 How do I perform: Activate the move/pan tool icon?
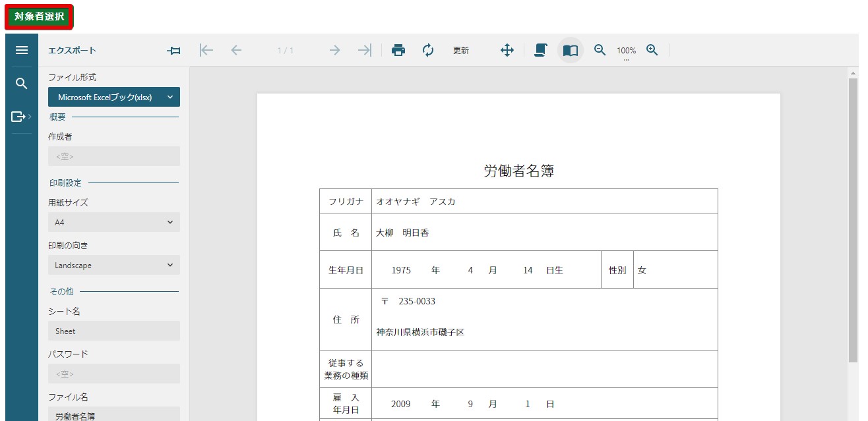pos(507,50)
